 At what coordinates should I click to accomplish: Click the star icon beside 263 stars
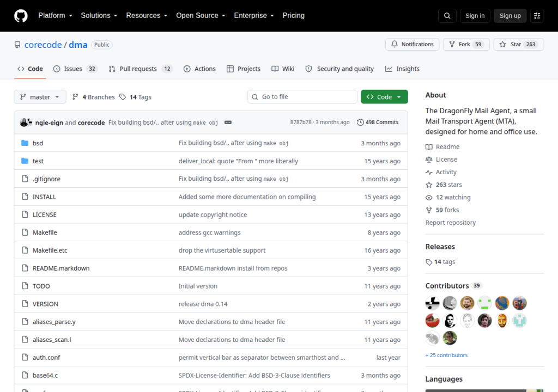click(429, 185)
